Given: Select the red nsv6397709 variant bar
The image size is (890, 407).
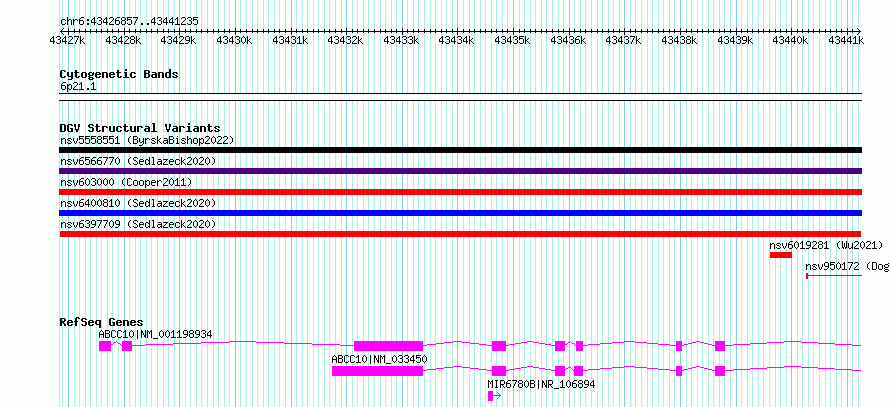Looking at the screenshot, I should (x=460, y=234).
